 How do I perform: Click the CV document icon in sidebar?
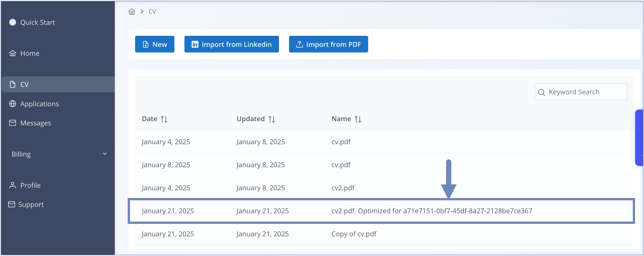[13, 84]
